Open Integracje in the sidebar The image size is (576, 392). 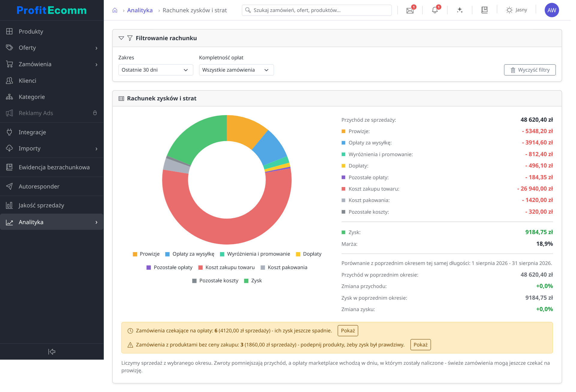point(52,132)
